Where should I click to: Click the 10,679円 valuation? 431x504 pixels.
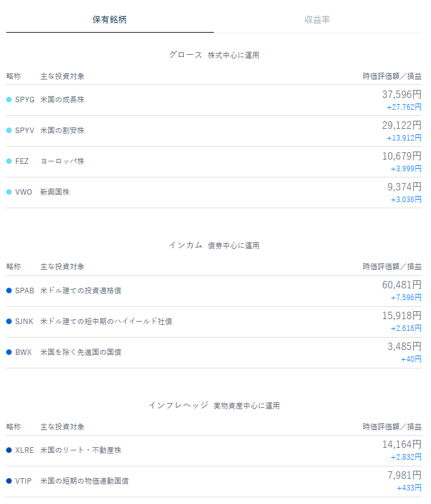point(402,156)
